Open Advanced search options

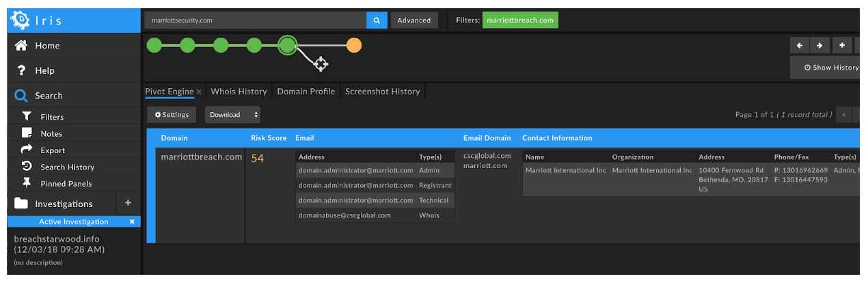(x=414, y=21)
